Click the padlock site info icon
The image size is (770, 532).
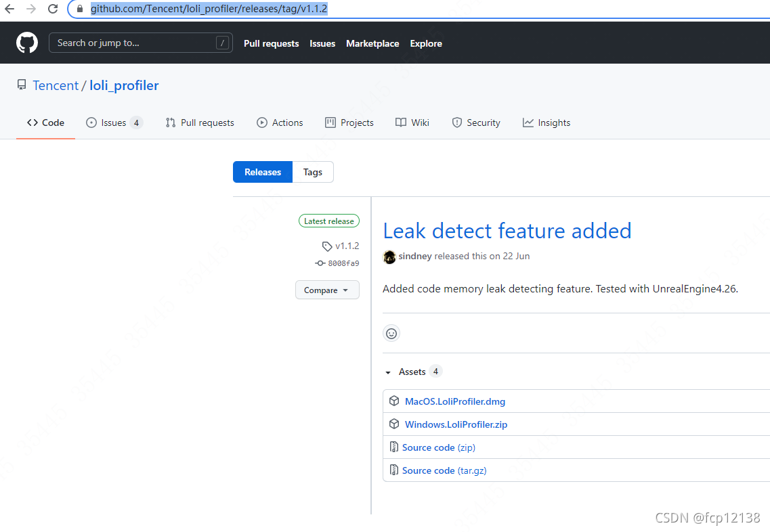(x=80, y=9)
